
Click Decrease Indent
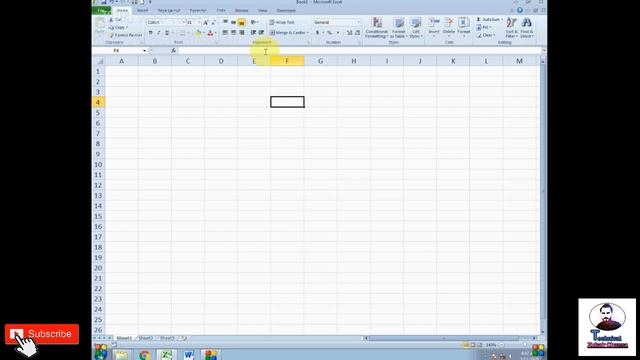[253, 33]
